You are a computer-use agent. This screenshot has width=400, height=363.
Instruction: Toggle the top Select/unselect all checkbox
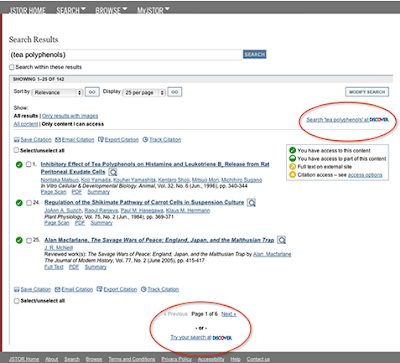(16, 150)
